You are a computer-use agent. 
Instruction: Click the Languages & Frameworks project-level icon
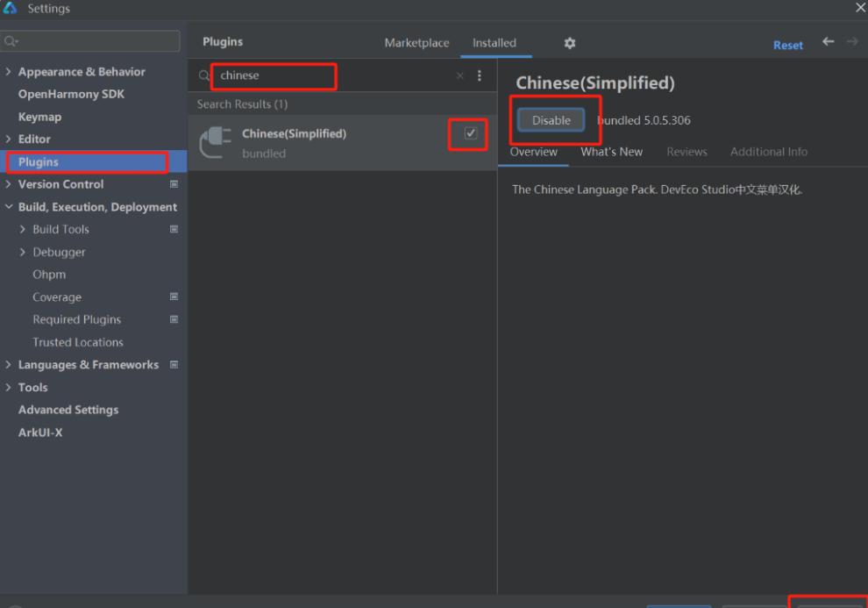[174, 364]
